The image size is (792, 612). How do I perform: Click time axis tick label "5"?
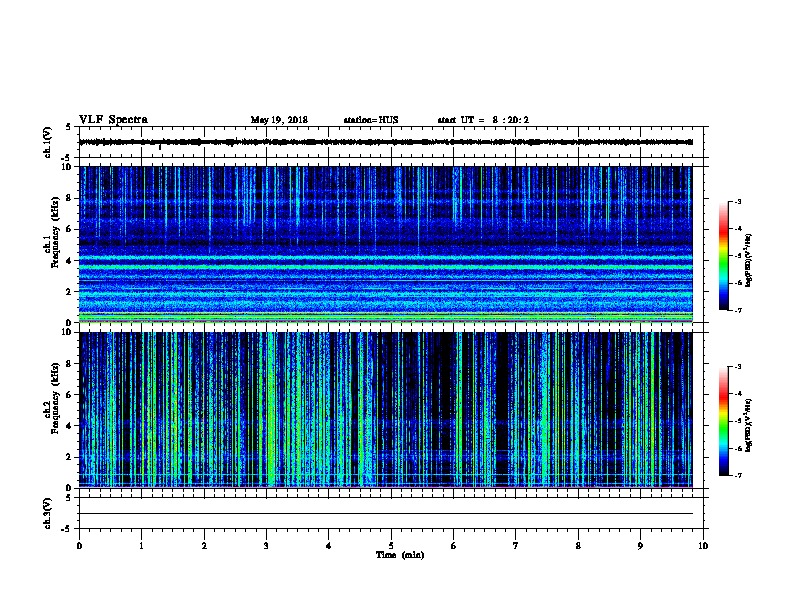391,546
